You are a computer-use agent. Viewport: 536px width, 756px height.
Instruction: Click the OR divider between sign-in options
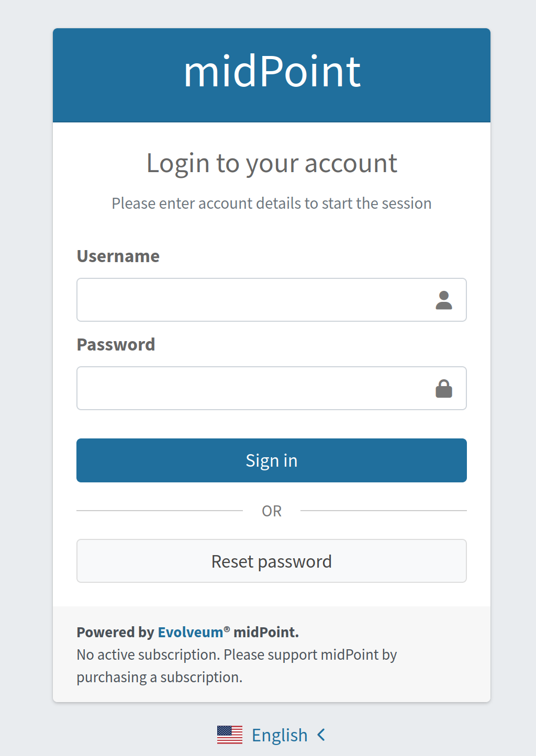point(271,511)
